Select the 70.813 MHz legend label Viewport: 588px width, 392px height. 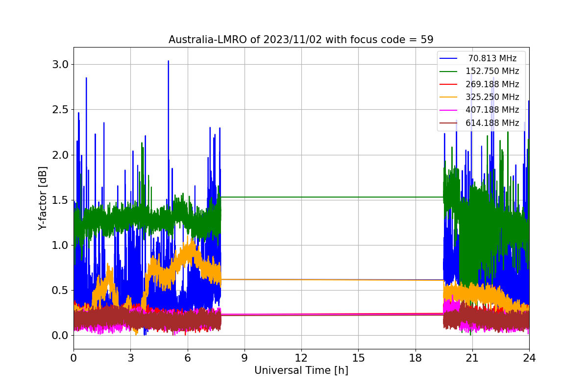(492, 58)
